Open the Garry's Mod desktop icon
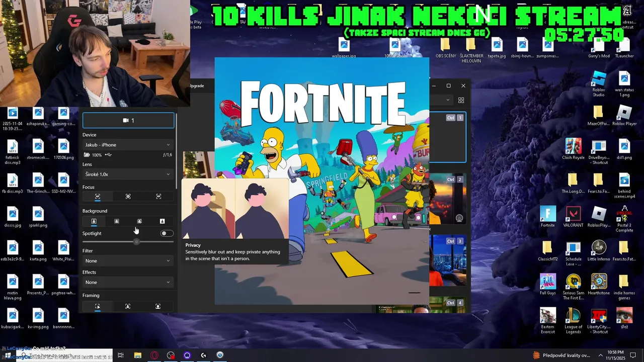The image size is (644, 362). pos(599,48)
